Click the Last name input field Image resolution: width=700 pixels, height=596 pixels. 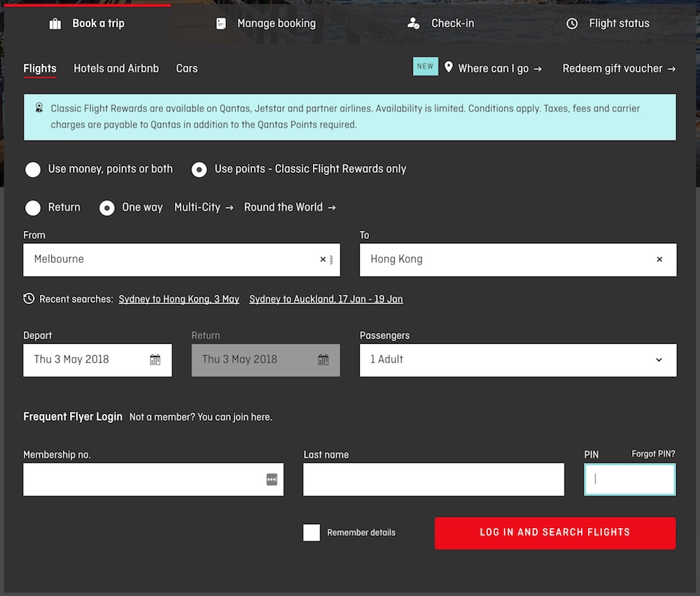[x=433, y=479]
